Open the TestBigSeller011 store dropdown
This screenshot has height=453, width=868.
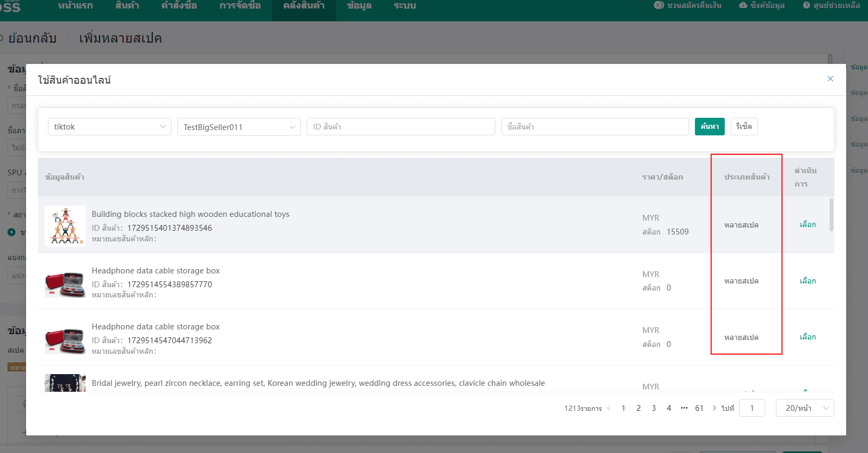click(x=239, y=127)
